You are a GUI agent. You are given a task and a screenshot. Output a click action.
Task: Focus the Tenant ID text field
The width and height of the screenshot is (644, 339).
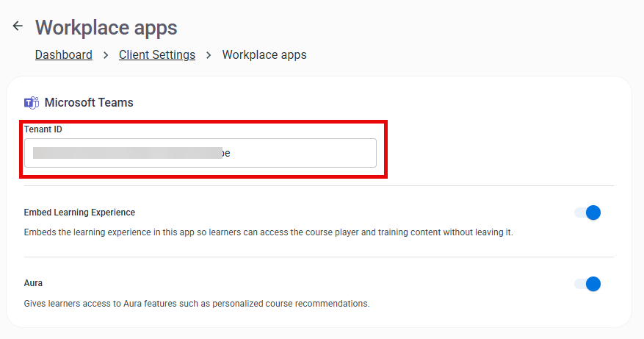[x=200, y=153]
